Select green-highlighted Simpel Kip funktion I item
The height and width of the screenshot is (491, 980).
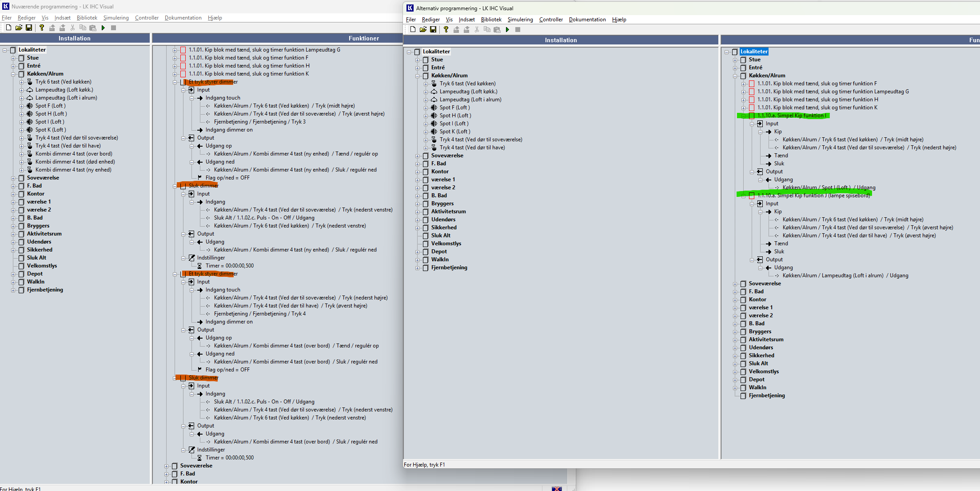coord(792,116)
